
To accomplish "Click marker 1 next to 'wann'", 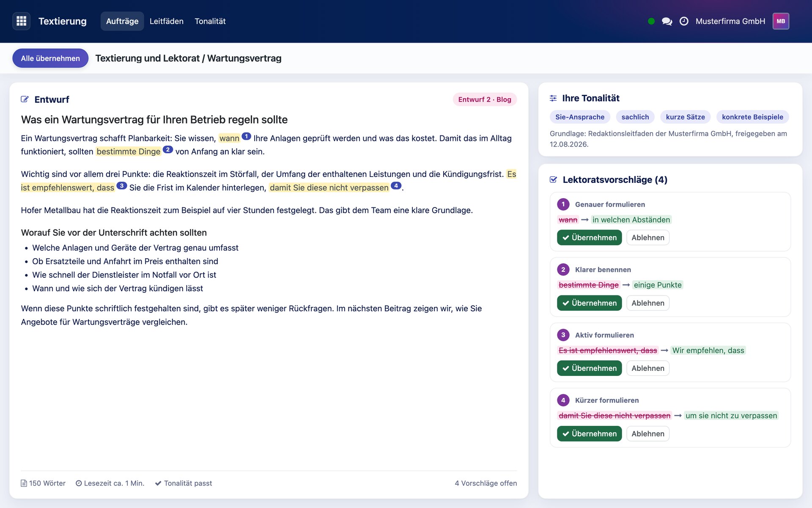I will coord(246,136).
